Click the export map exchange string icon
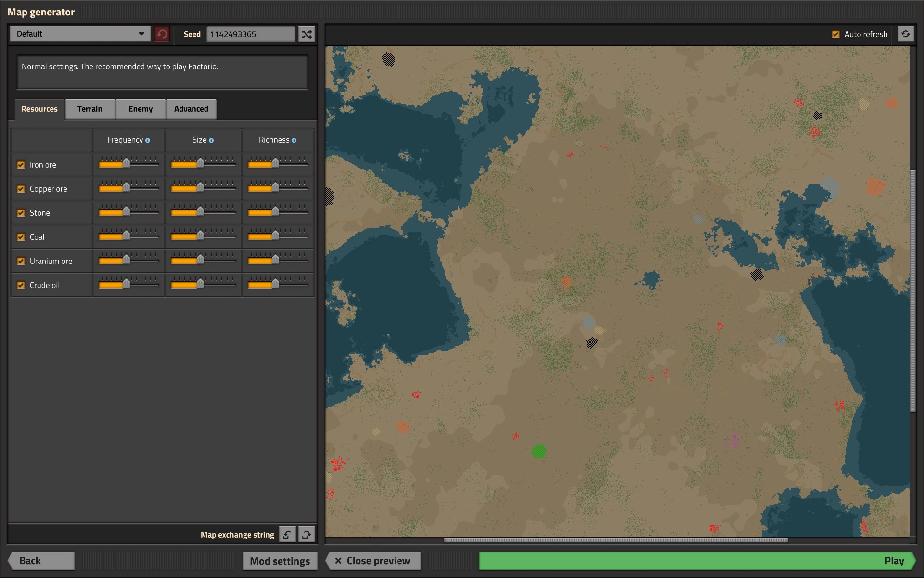Image resolution: width=924 pixels, height=578 pixels. [307, 534]
